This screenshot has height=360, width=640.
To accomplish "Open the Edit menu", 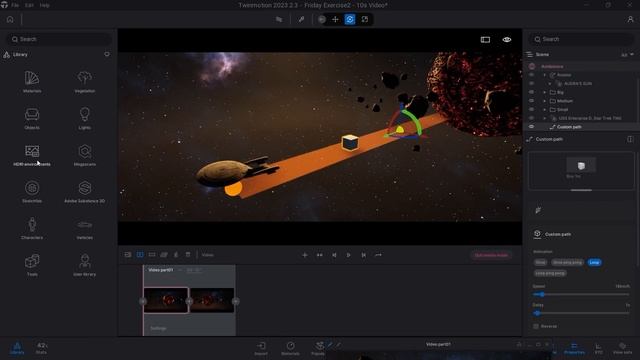I will pos(29,5).
